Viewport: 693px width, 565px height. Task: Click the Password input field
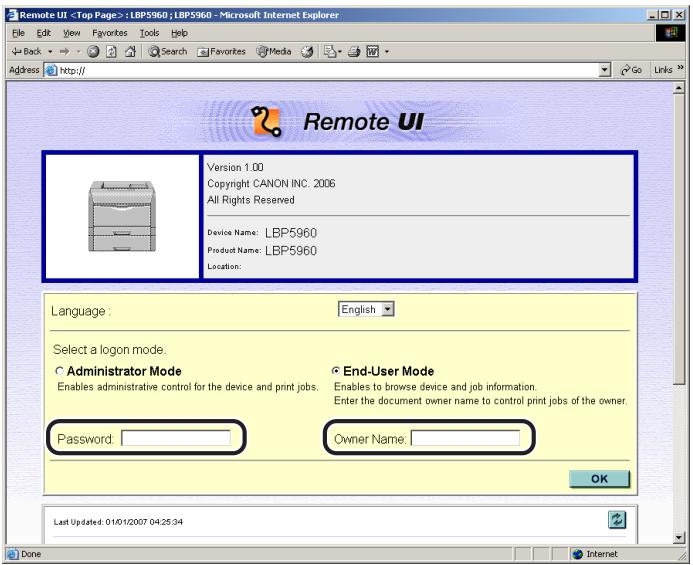(176, 438)
